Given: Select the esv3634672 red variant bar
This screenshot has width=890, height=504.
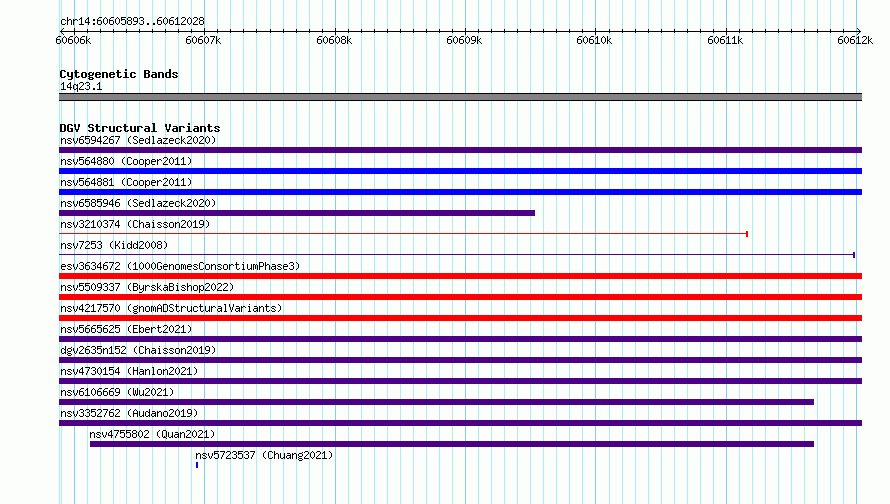Looking at the screenshot, I should coord(460,276).
